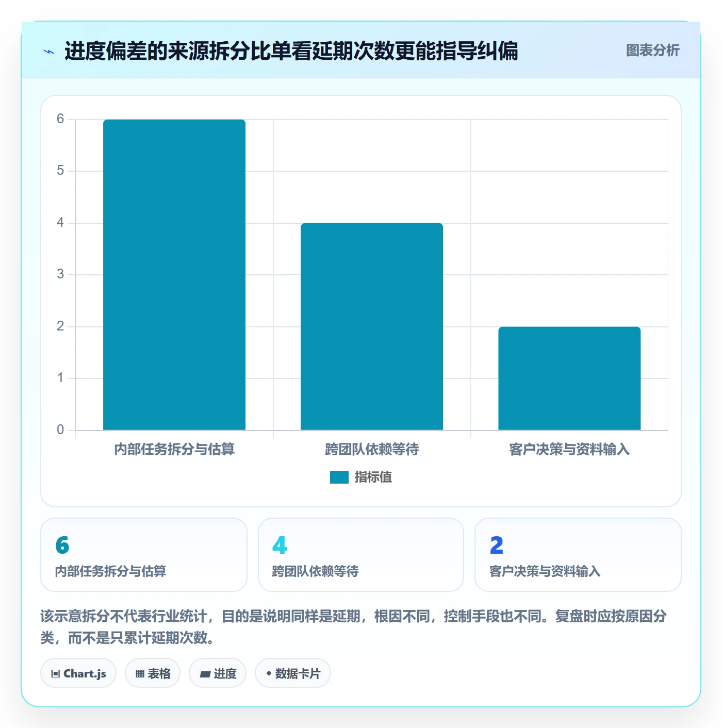Click the bar for 内部任务拆分与估算
This screenshot has width=722, height=728.
click(174, 275)
